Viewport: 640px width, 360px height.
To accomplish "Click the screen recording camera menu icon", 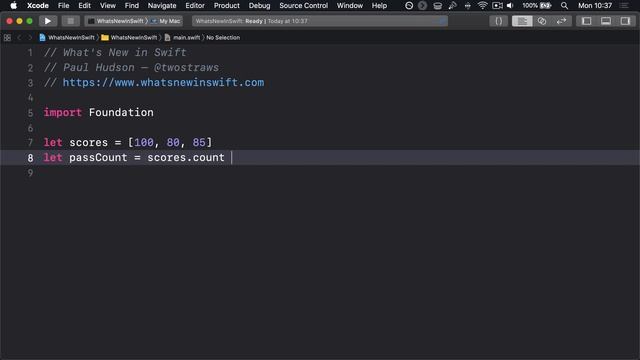I will [497, 5].
